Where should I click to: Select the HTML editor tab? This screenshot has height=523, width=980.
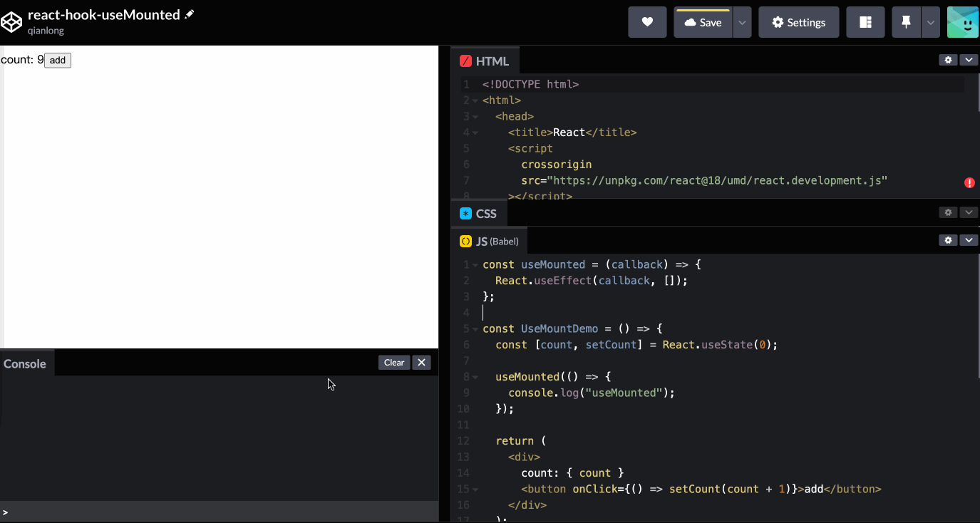pos(485,61)
